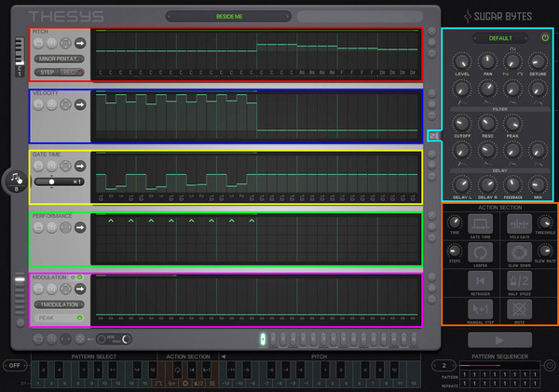
Task: Select pattern slot 1 in the pattern row
Action: pos(263,339)
